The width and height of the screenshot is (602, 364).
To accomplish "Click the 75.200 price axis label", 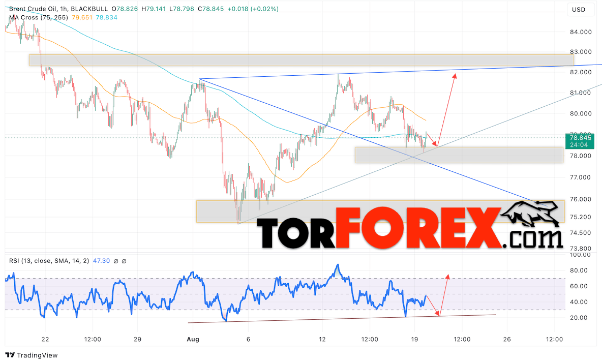I will (581, 217).
